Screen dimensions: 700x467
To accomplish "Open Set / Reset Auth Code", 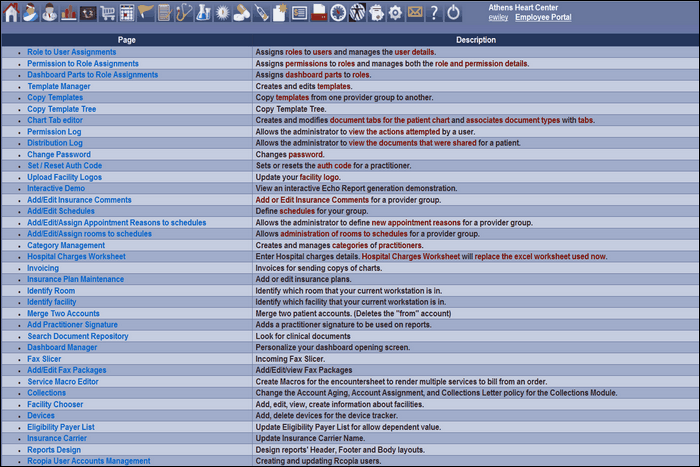I will (64, 166).
